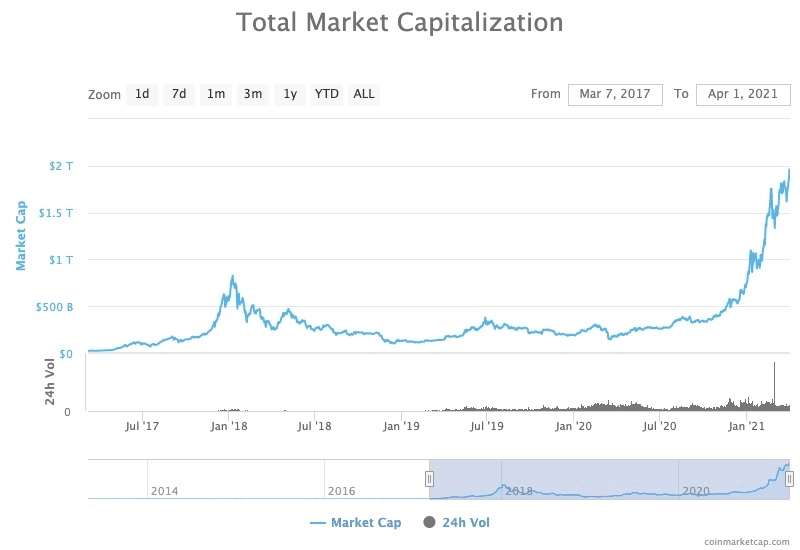The height and width of the screenshot is (550, 800).
Task: Switch zoom to 1y
Action: click(290, 94)
